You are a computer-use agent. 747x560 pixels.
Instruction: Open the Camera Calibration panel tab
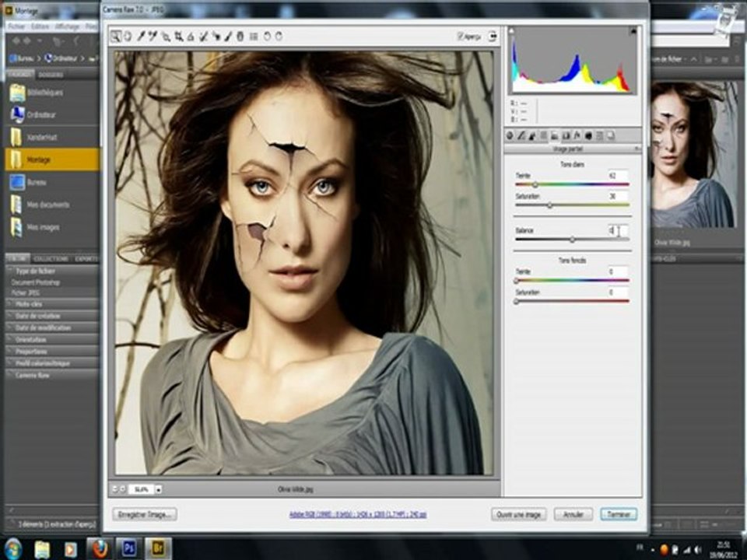pos(588,135)
